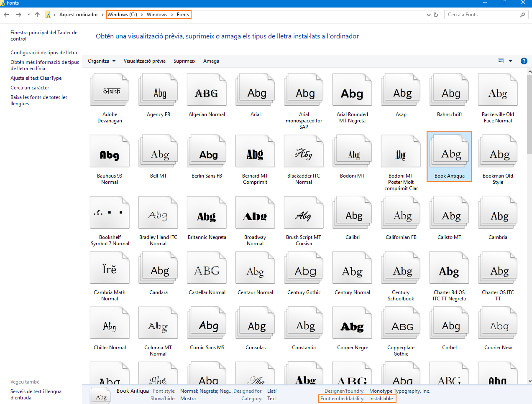Open Configuració de tipus de lletra
Screen dimensions: 532x404
tap(43, 53)
